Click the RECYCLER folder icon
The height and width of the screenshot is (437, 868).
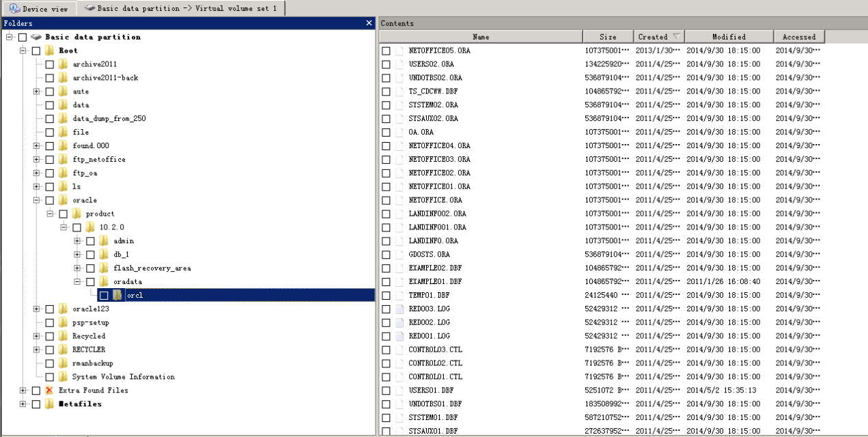[x=63, y=350]
